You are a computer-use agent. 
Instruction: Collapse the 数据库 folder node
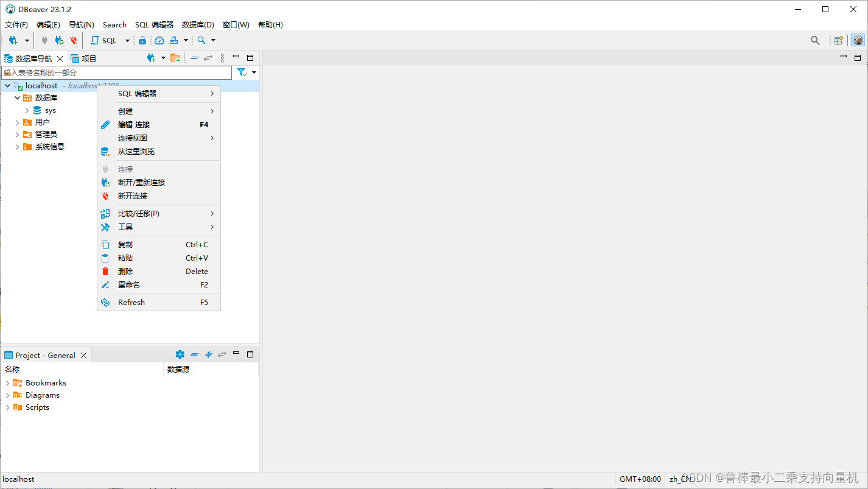pos(17,98)
